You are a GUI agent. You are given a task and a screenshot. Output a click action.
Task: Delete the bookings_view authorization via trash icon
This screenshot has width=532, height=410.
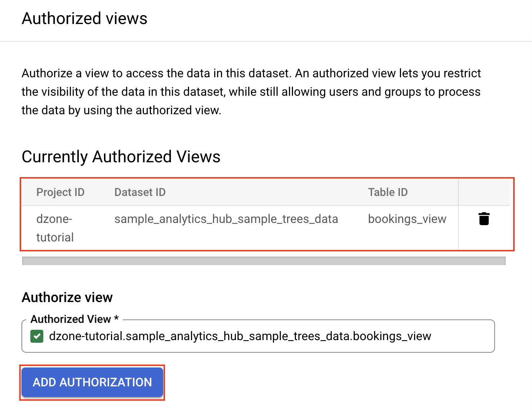click(484, 219)
